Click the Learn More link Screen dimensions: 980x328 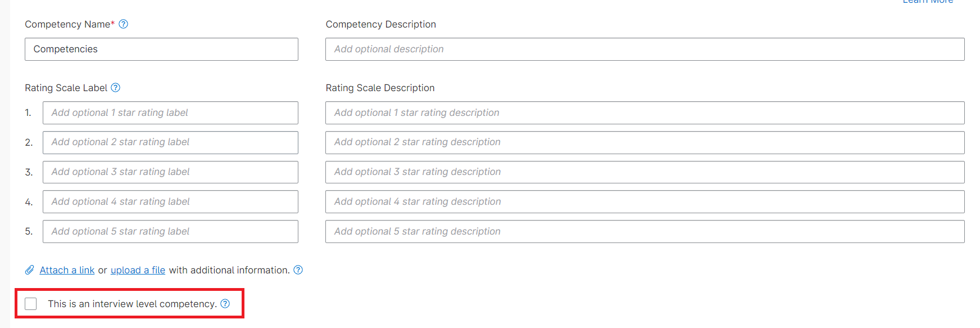pyautogui.click(x=928, y=2)
